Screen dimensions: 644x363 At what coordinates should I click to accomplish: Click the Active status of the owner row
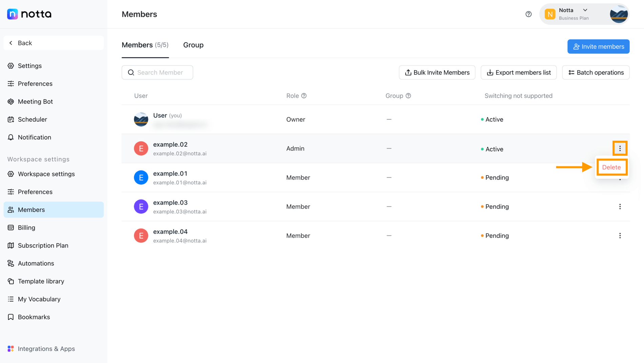(492, 119)
